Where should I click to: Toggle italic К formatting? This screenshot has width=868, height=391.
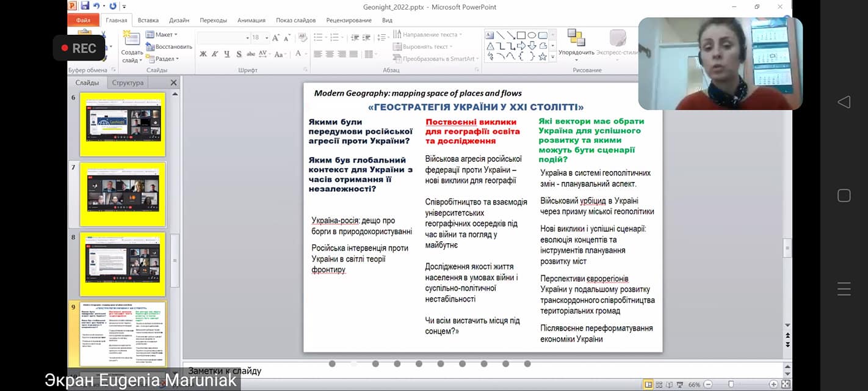(215, 54)
